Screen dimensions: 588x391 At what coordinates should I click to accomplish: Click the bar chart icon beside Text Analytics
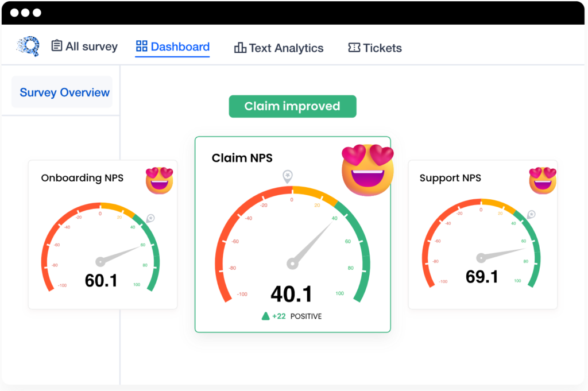240,48
